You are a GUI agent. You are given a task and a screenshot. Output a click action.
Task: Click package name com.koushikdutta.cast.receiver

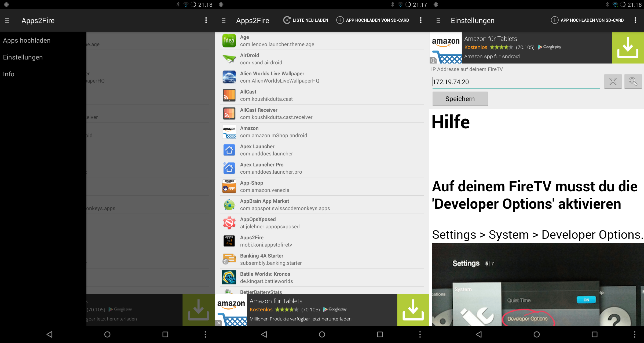276,117
